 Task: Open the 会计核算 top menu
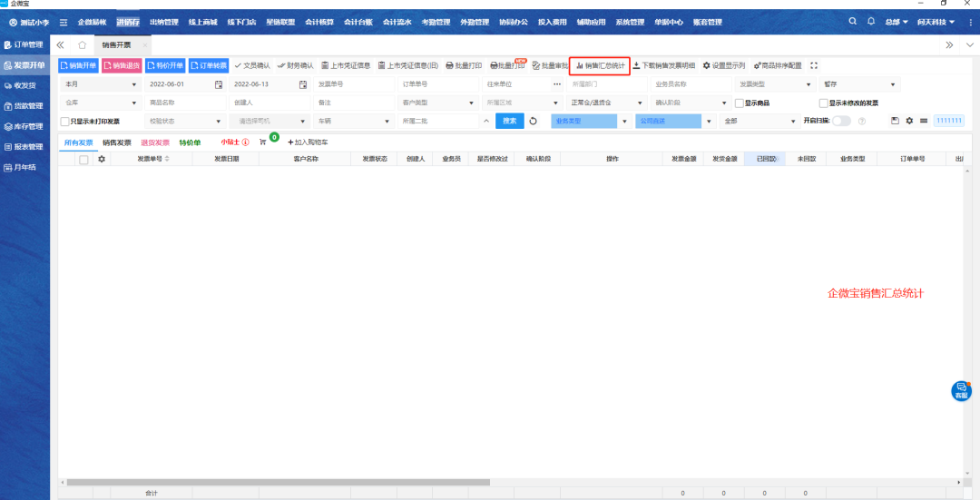click(318, 22)
